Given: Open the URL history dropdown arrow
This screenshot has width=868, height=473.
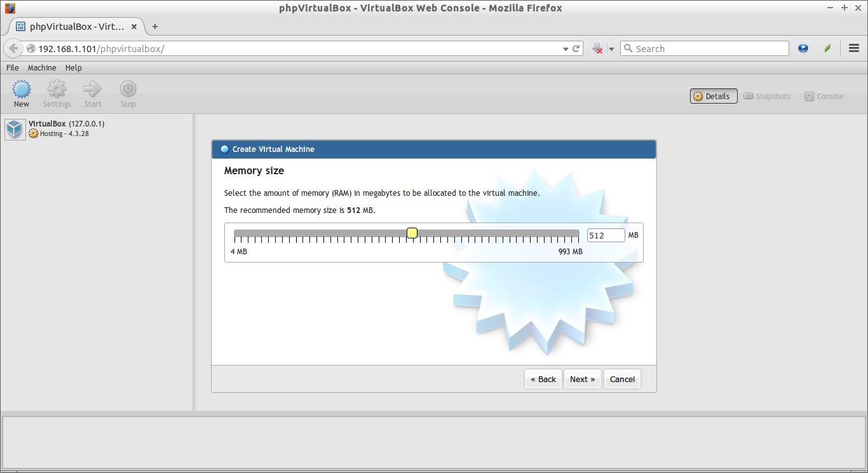Looking at the screenshot, I should (566, 49).
